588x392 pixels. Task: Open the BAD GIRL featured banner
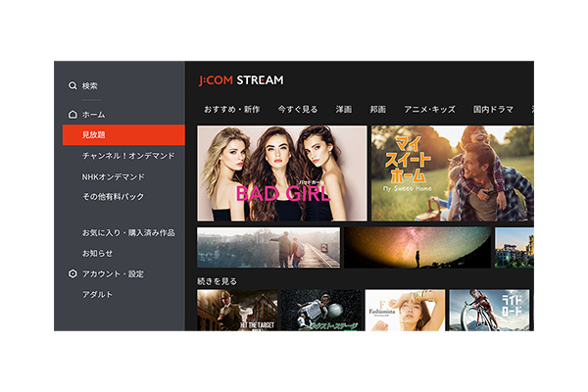click(282, 173)
